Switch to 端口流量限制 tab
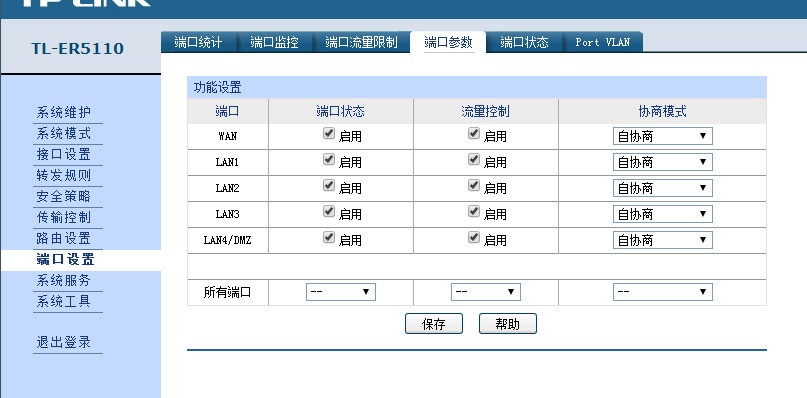 click(x=361, y=42)
